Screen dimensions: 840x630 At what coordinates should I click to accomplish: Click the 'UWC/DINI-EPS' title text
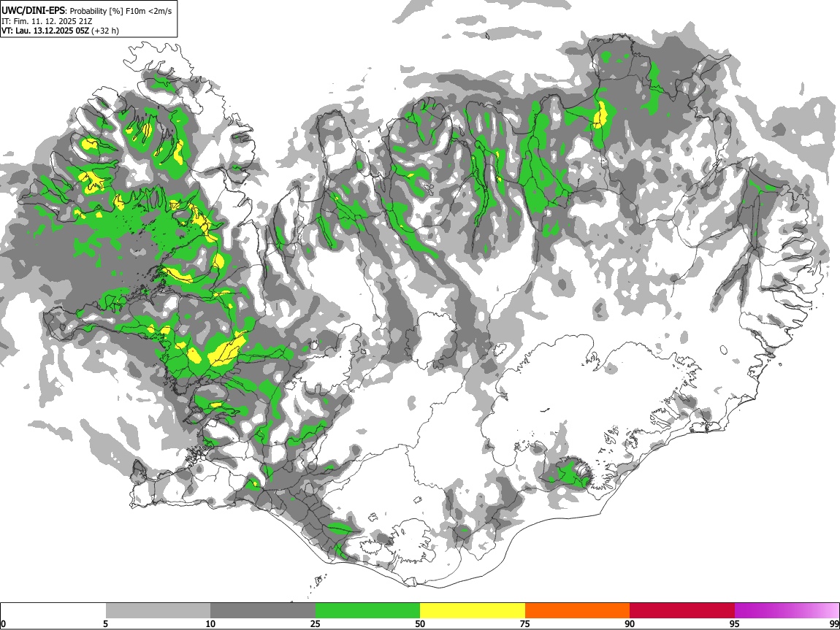pyautogui.click(x=32, y=11)
